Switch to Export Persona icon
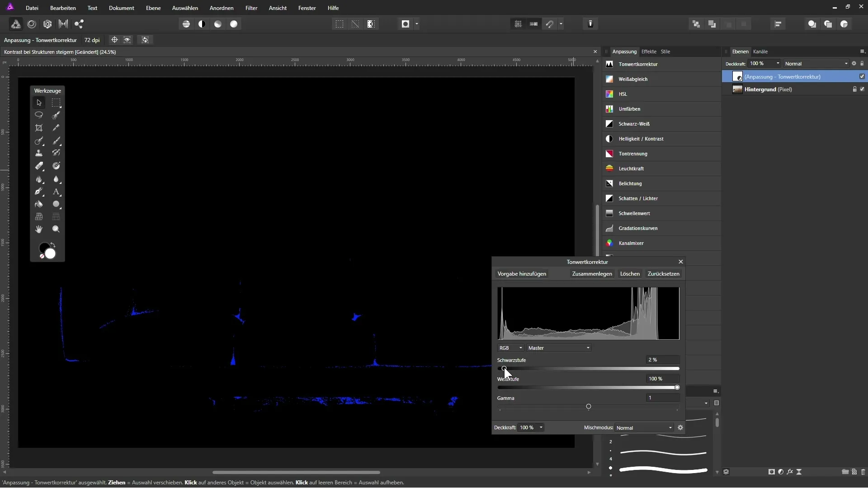868x488 pixels. tap(79, 24)
